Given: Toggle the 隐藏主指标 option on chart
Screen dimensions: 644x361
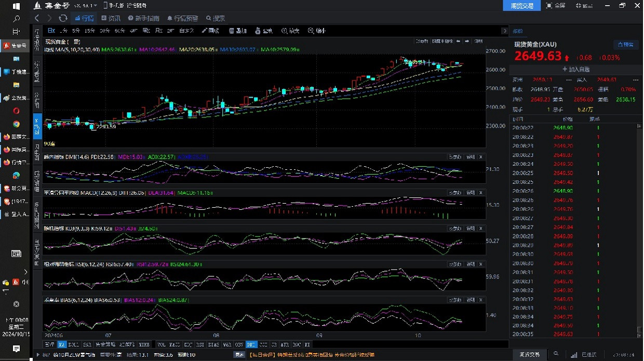Looking at the screenshot, I should pos(442,41).
